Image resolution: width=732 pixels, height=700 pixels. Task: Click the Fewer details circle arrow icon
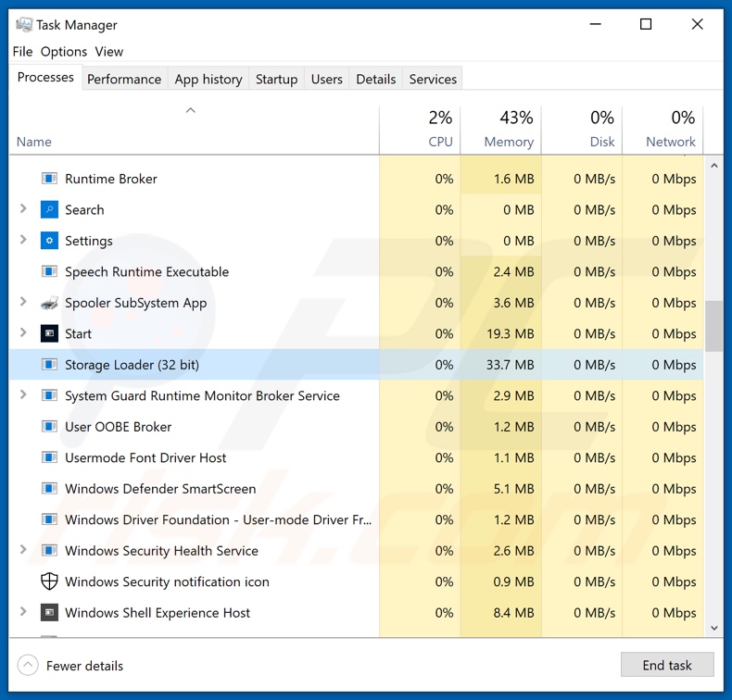point(28,665)
